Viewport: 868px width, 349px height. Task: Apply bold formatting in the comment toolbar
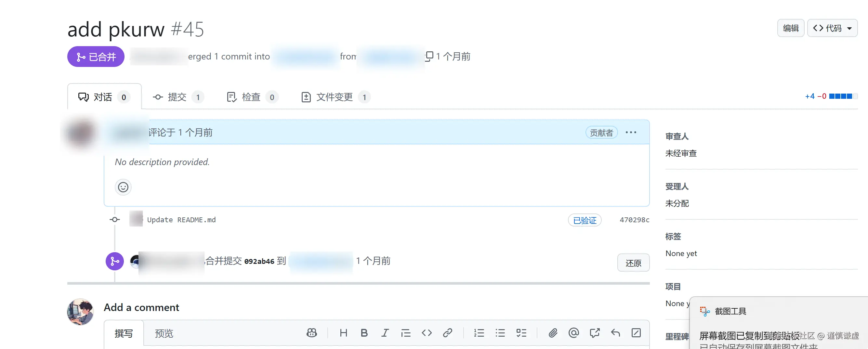[364, 333]
